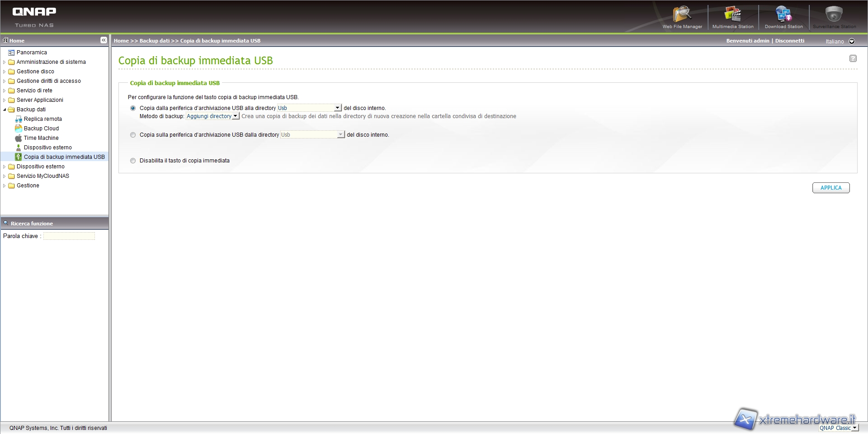The image size is (868, 434).
Task: Select Disabilita il tasto di copia immediata
Action: [133, 161]
